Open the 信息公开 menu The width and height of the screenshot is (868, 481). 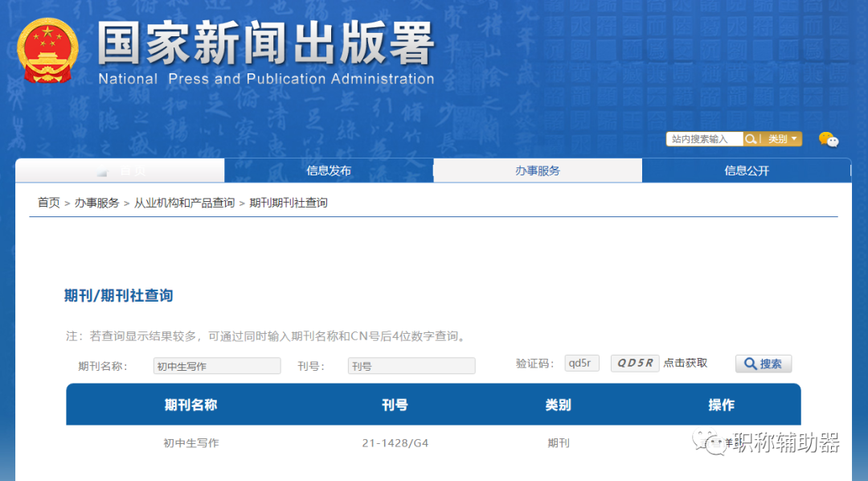(x=747, y=170)
